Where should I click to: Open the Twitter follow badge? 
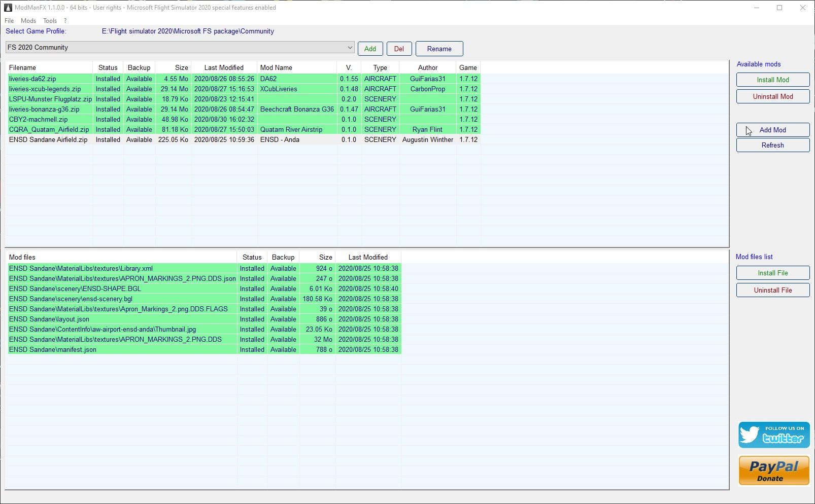coord(773,435)
